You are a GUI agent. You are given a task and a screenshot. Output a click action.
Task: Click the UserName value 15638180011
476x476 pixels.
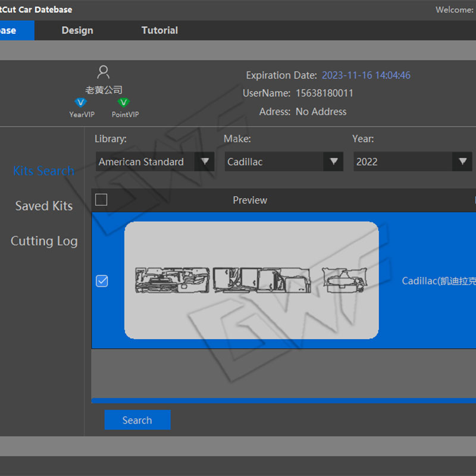tap(324, 93)
